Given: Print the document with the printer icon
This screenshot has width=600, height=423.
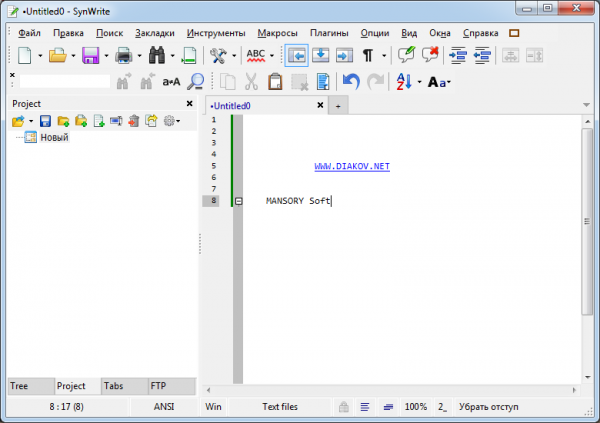Looking at the screenshot, I should coord(124,56).
